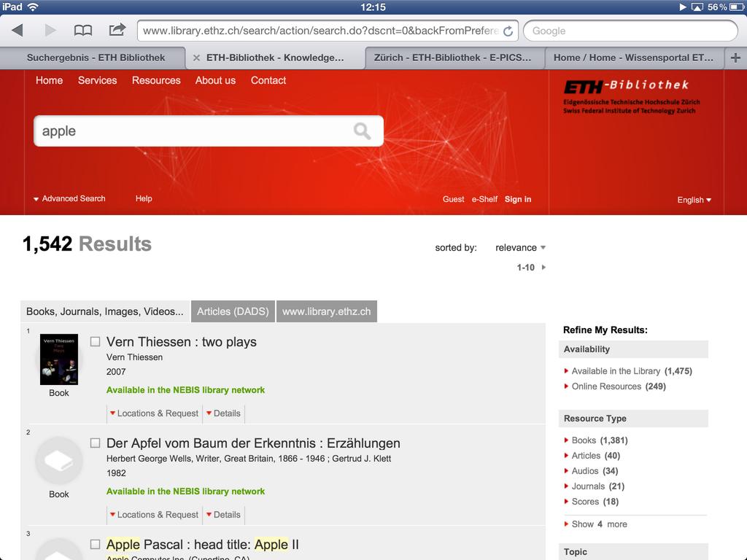Open title Vern Thiessen : two plays
The width and height of the screenshot is (747, 560).
[182, 342]
